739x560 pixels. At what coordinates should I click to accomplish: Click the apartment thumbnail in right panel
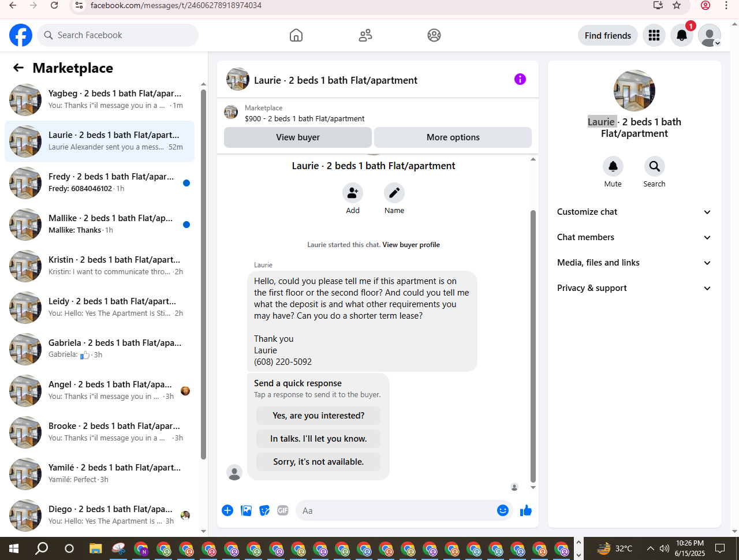tap(635, 91)
